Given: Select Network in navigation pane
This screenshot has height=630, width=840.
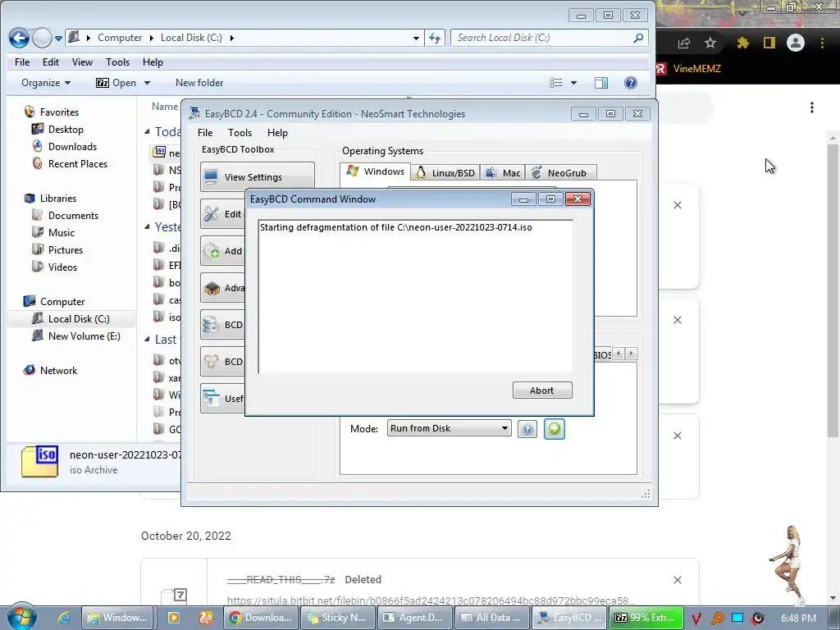Looking at the screenshot, I should tap(58, 370).
